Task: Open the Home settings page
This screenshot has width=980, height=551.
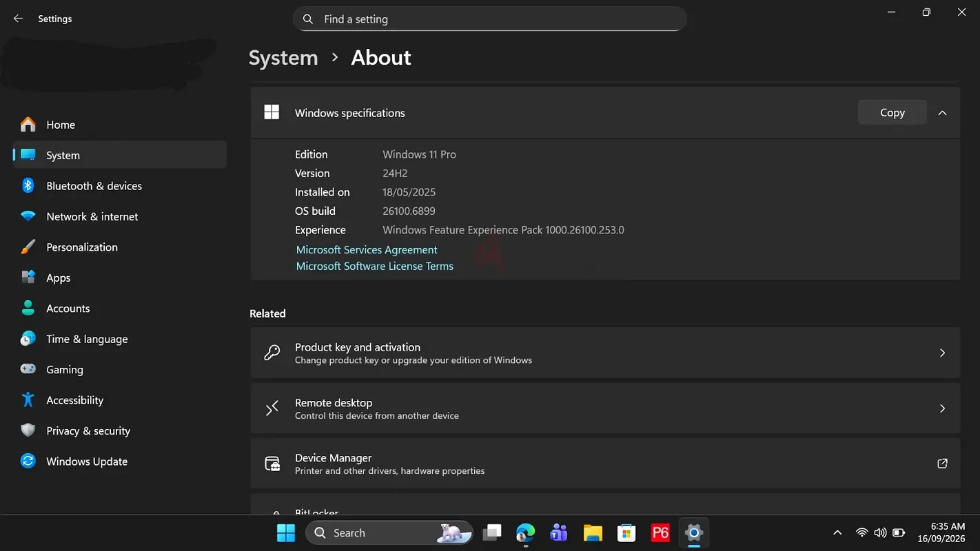Action: pos(120,125)
